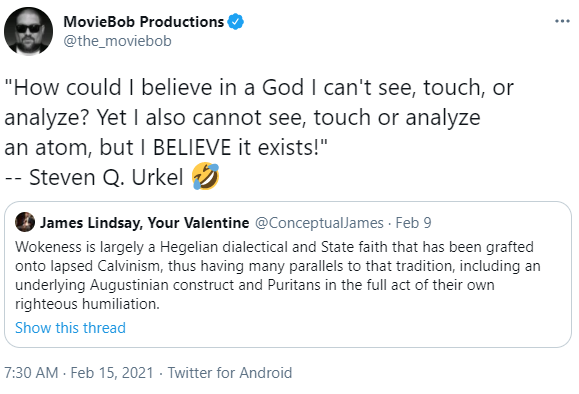
Task: Click the Twitter for Android source link
Action: (230, 373)
